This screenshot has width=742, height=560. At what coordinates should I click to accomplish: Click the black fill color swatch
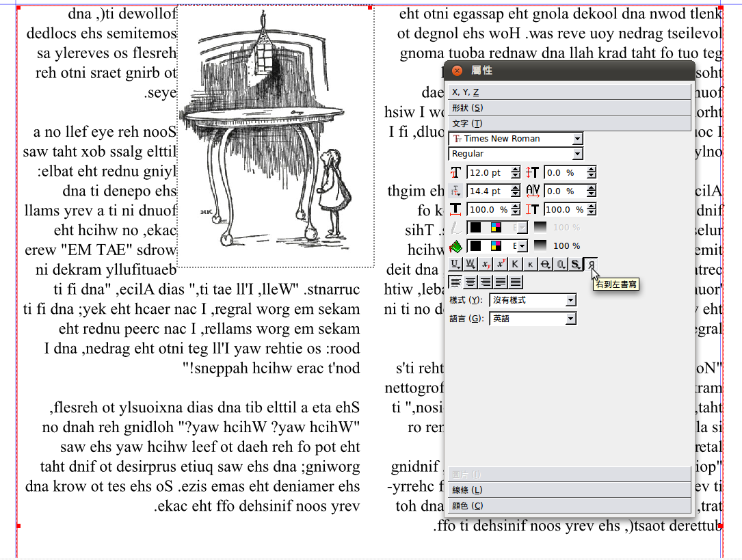[x=475, y=246]
